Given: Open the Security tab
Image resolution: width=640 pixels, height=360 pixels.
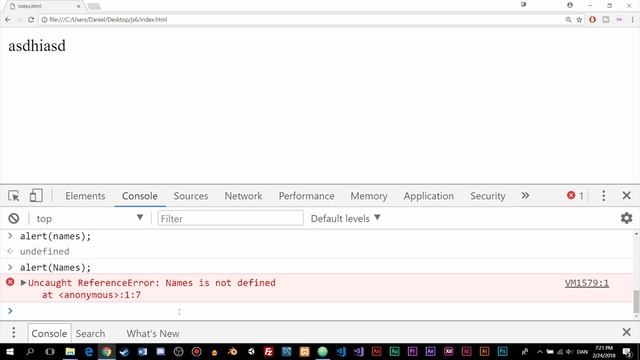Looking at the screenshot, I should [x=487, y=196].
